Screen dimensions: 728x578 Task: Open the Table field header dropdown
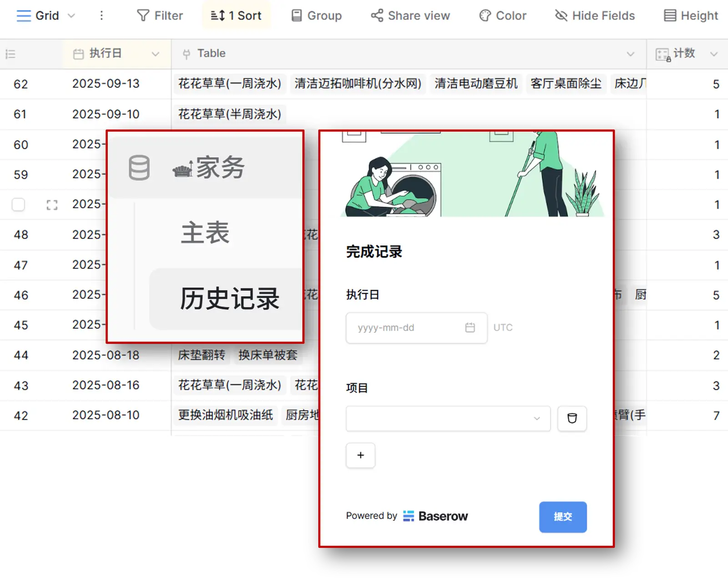630,53
